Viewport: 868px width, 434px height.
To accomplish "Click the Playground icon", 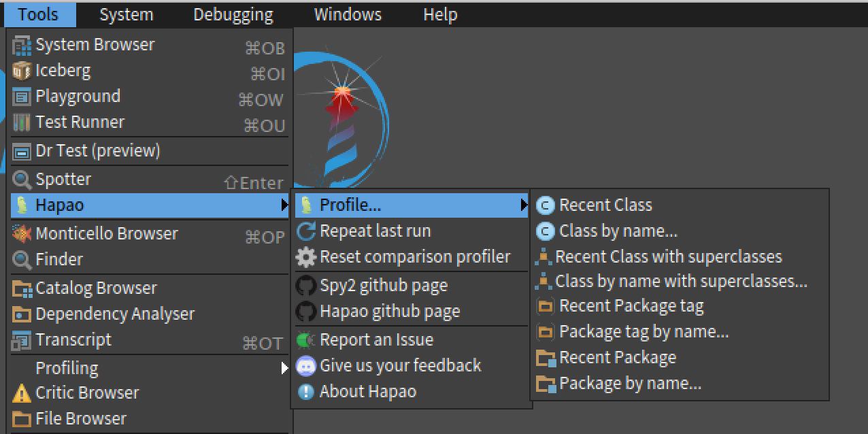I will pyautogui.click(x=22, y=97).
